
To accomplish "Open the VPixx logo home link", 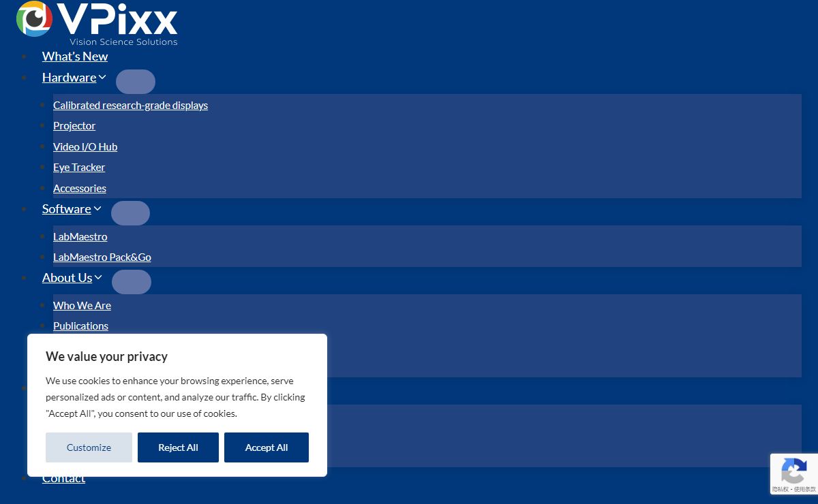I will click(97, 24).
